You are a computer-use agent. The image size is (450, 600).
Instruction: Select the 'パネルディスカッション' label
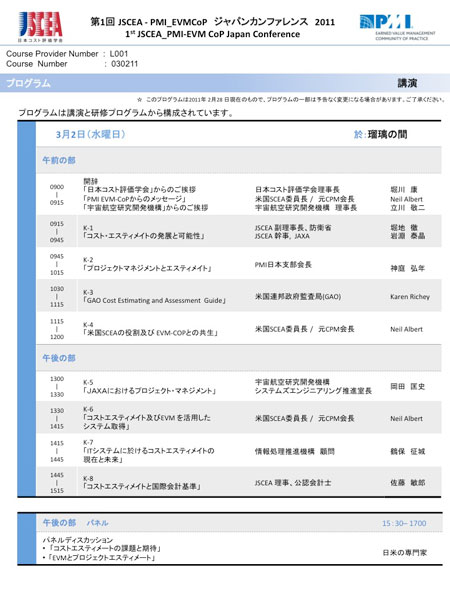pos(78,540)
